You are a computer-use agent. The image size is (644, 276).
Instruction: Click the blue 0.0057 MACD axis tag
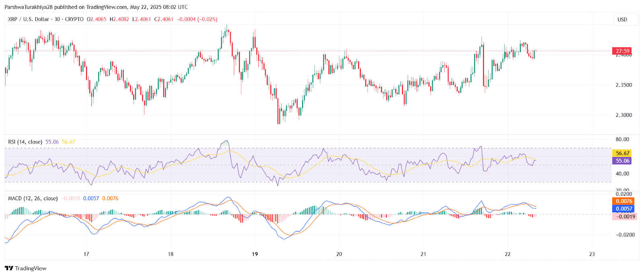click(x=624, y=209)
